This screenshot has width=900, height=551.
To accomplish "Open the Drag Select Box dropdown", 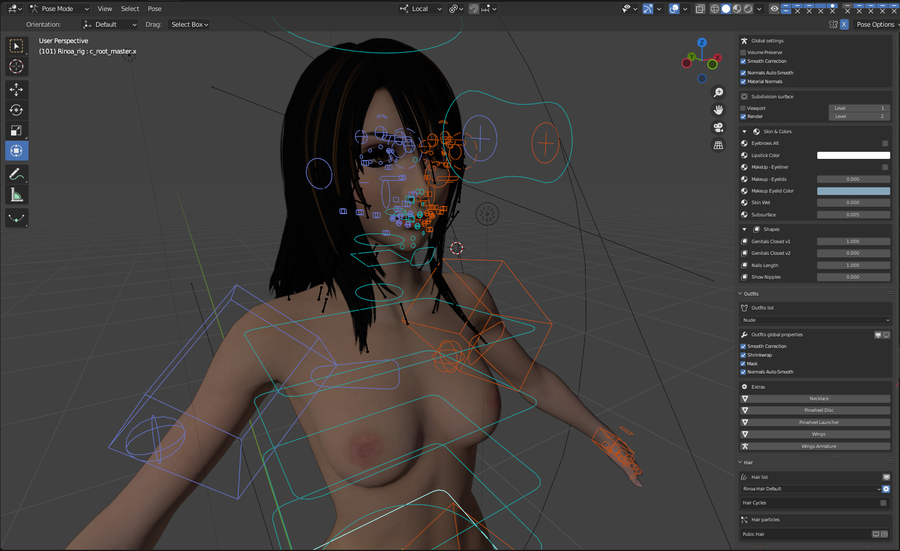I will tap(189, 24).
